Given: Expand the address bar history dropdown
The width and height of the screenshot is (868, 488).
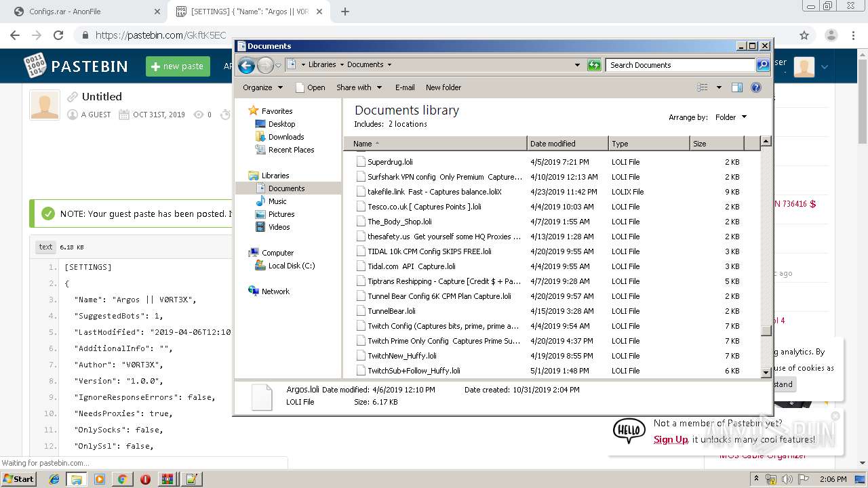Looking at the screenshot, I should click(x=577, y=65).
